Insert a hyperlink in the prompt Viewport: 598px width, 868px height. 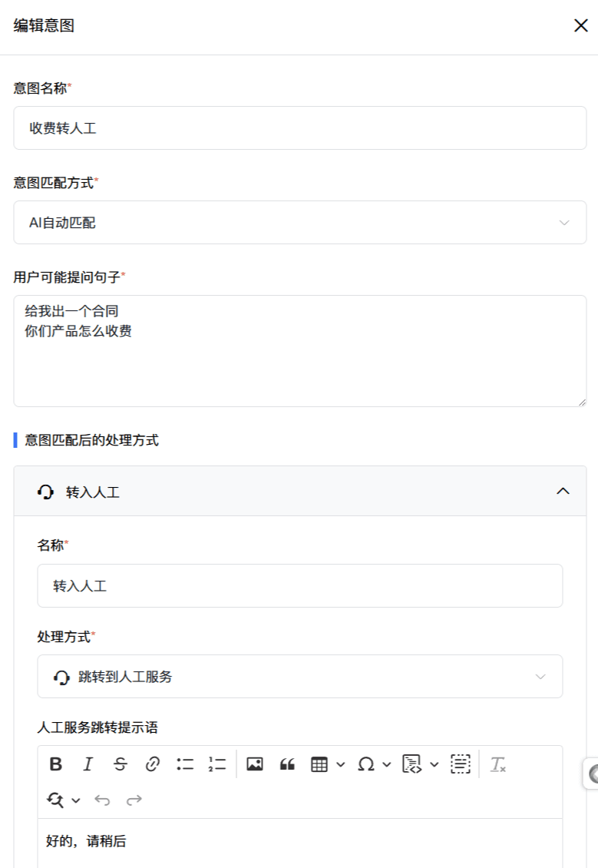[x=152, y=764]
